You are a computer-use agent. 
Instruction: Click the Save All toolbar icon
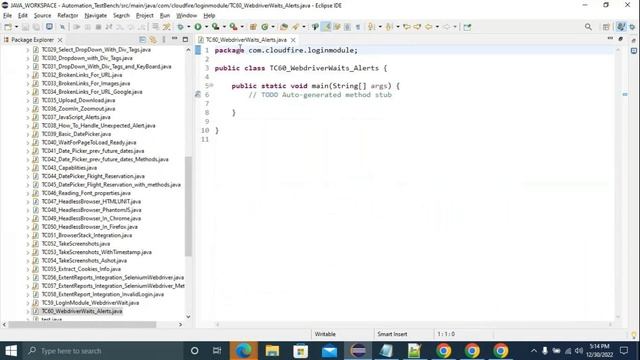36,27
